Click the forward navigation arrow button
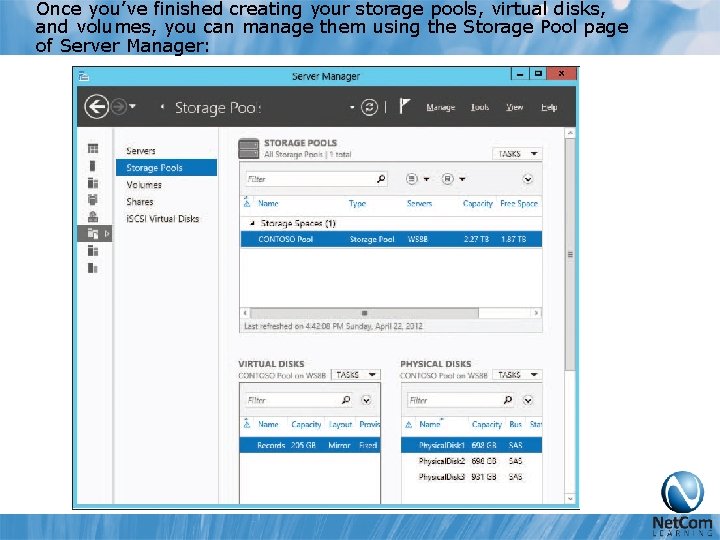Viewport: 720px width, 540px height. (118, 107)
